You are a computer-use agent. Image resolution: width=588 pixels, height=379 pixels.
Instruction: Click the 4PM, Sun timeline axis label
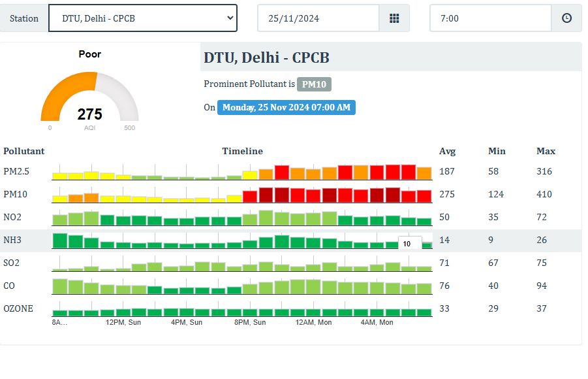(x=187, y=322)
